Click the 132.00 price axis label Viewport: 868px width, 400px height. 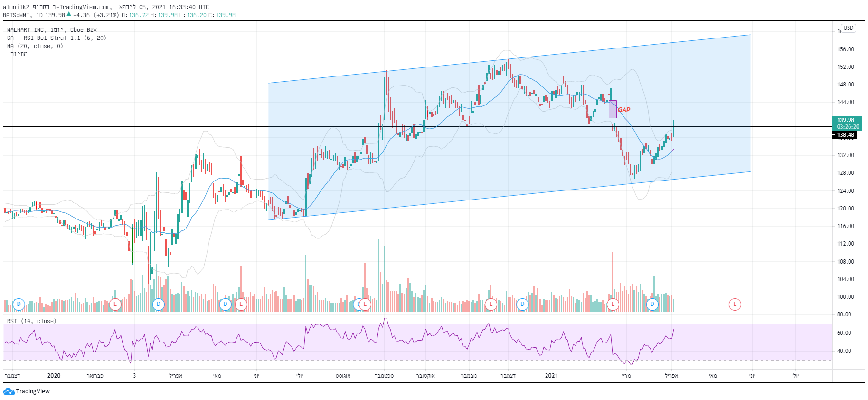tap(845, 155)
